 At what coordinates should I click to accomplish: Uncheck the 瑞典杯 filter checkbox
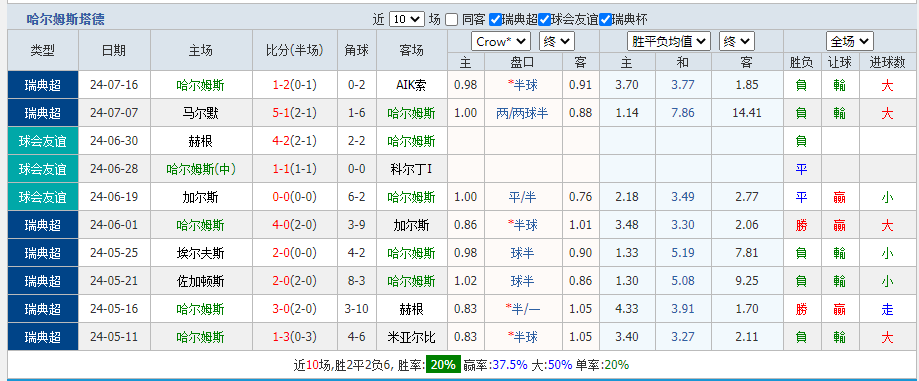[605, 19]
